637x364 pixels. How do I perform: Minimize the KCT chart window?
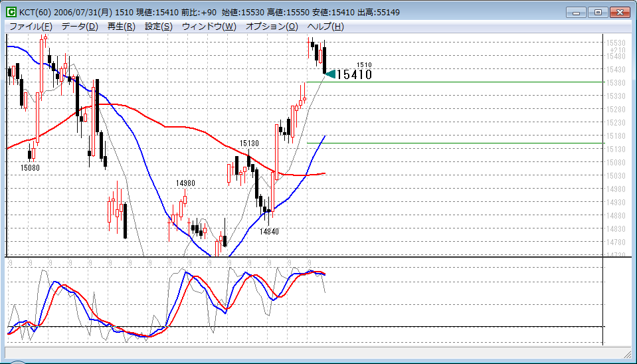(x=577, y=12)
